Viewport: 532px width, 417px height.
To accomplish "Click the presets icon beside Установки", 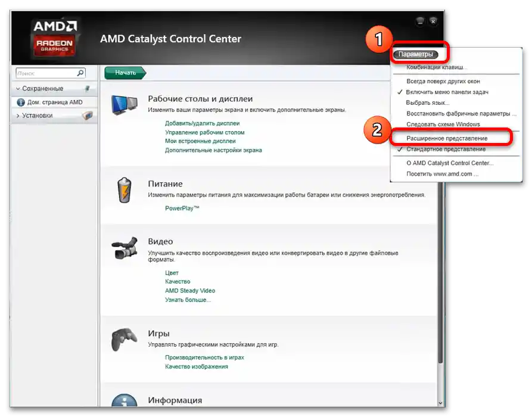I will [x=88, y=116].
